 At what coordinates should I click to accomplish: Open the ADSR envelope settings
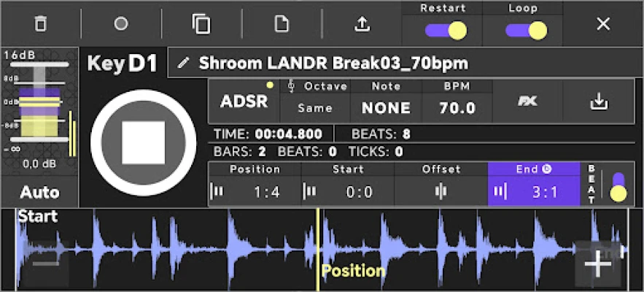[244, 101]
